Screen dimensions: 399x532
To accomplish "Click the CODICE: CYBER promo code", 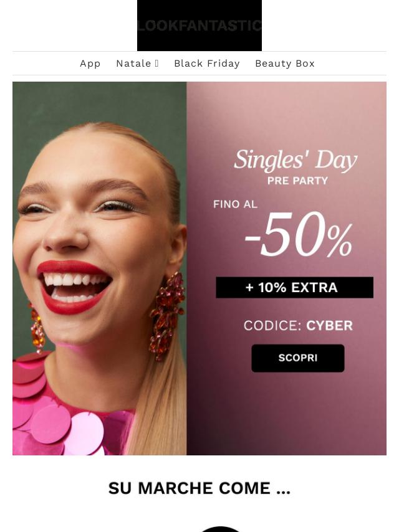I will click(x=298, y=326).
